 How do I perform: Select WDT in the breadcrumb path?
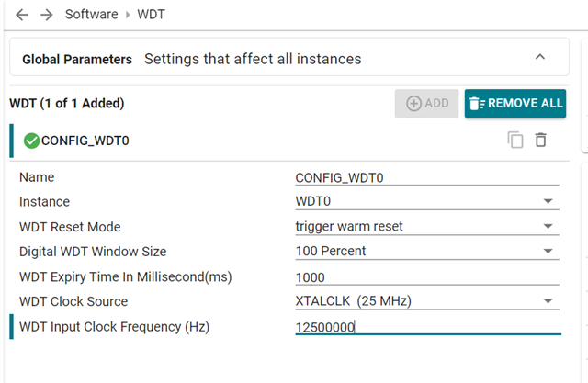click(151, 15)
